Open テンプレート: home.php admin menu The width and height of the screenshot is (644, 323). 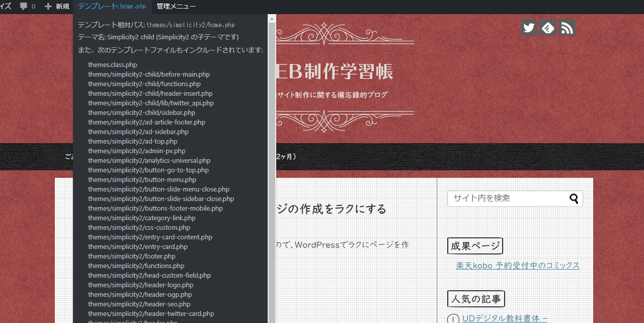pos(112,7)
